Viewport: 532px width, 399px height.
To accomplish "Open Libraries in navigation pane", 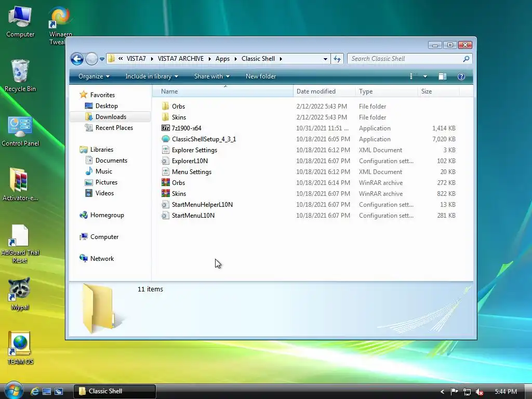I will 101,150.
